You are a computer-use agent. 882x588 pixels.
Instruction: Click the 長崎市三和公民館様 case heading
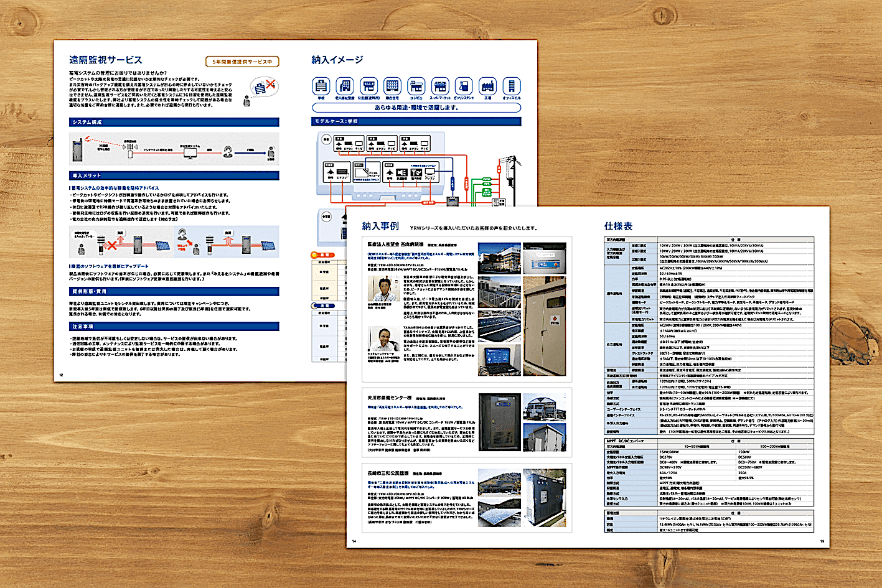(x=388, y=474)
